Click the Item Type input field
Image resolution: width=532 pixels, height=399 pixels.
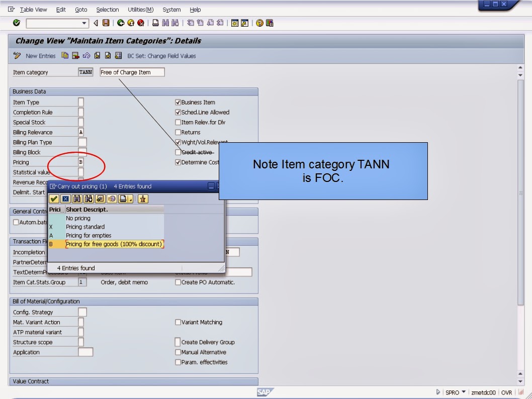coord(81,102)
